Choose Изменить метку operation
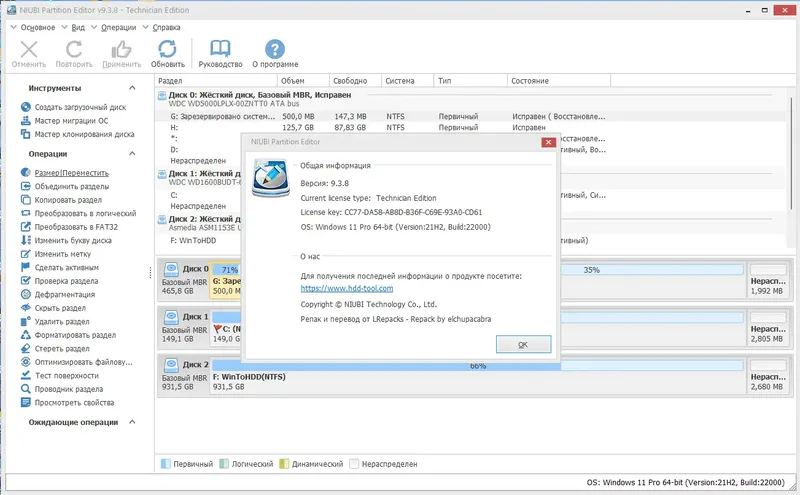 pos(56,254)
